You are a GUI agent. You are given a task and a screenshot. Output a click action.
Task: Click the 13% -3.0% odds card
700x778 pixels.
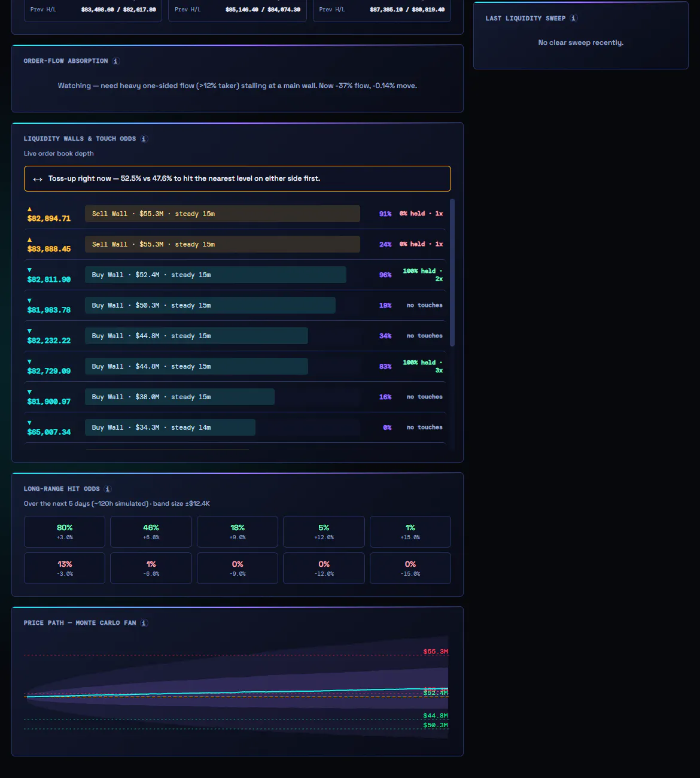pos(65,568)
